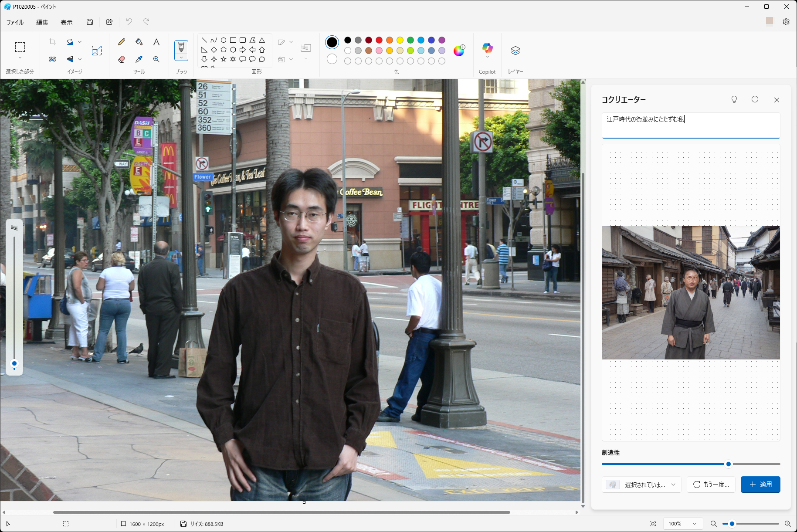This screenshot has height=532, width=797.
Task: Click the 適用 button
Action: pos(760,485)
